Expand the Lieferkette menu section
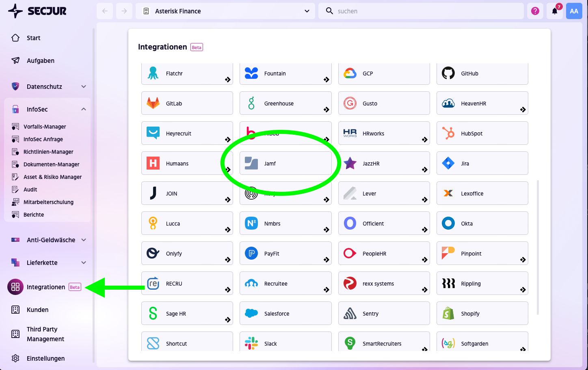Image resolution: width=588 pixels, height=370 pixels. click(x=84, y=262)
